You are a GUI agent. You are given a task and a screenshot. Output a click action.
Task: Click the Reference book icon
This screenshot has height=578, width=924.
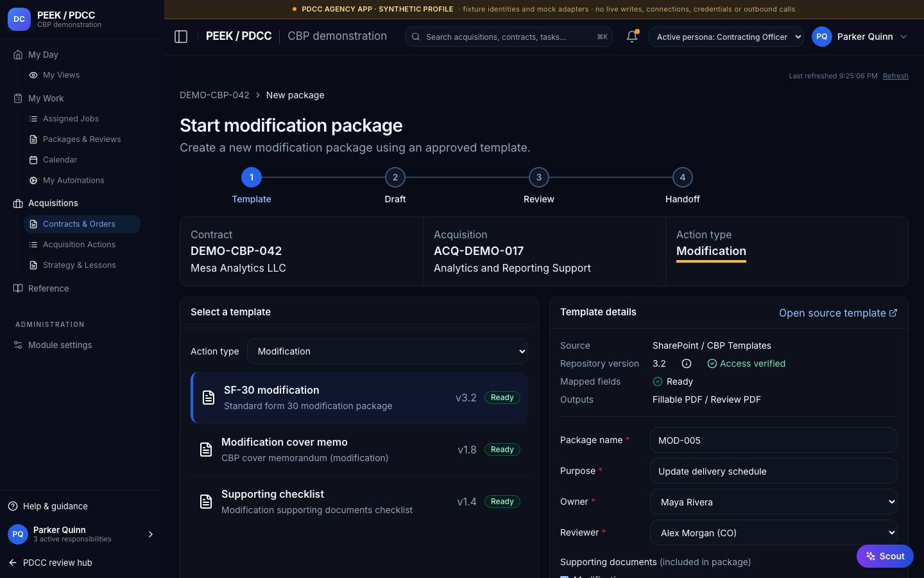pos(18,288)
